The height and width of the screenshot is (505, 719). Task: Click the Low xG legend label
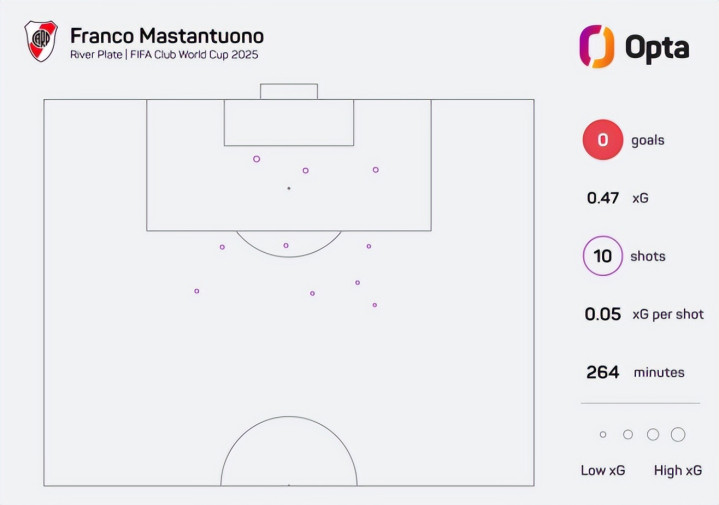603,471
